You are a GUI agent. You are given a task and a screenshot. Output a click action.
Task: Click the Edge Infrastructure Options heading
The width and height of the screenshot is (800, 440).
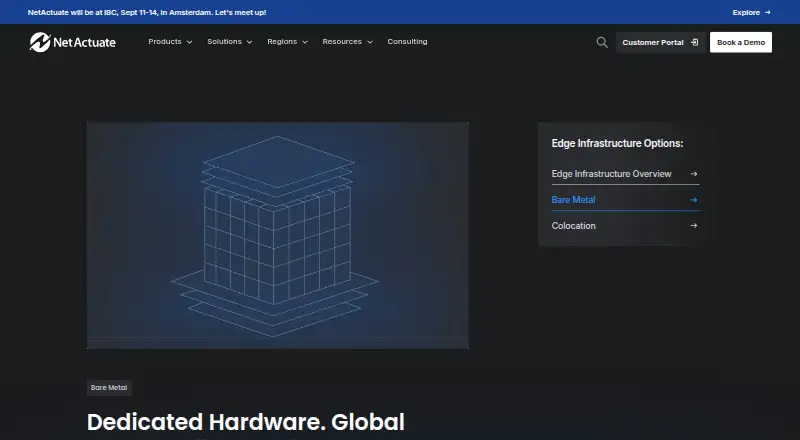(617, 143)
